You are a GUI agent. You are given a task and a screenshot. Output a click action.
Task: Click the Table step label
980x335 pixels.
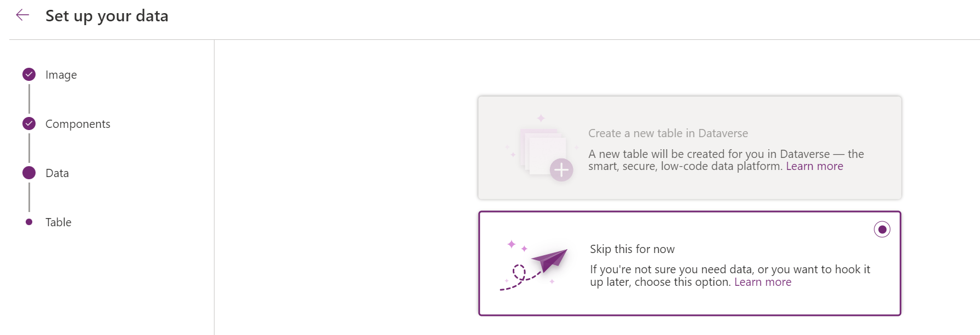(58, 222)
